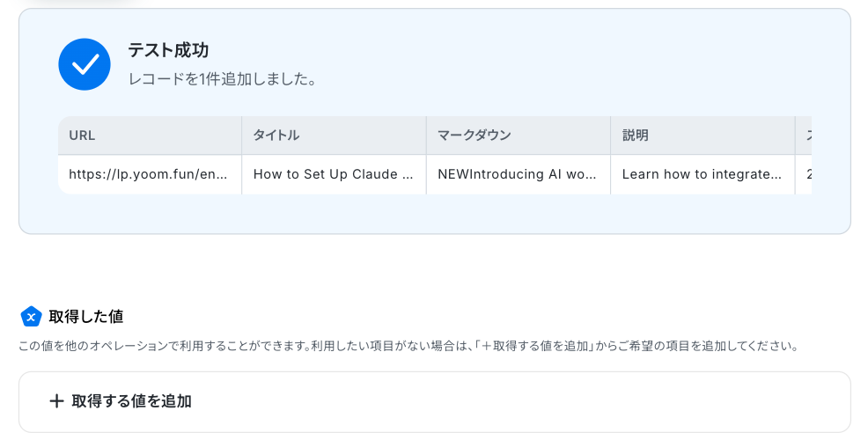Image resolution: width=868 pixels, height=440 pixels.
Task: Click the cut-off column header after 説明
Action: (805, 136)
